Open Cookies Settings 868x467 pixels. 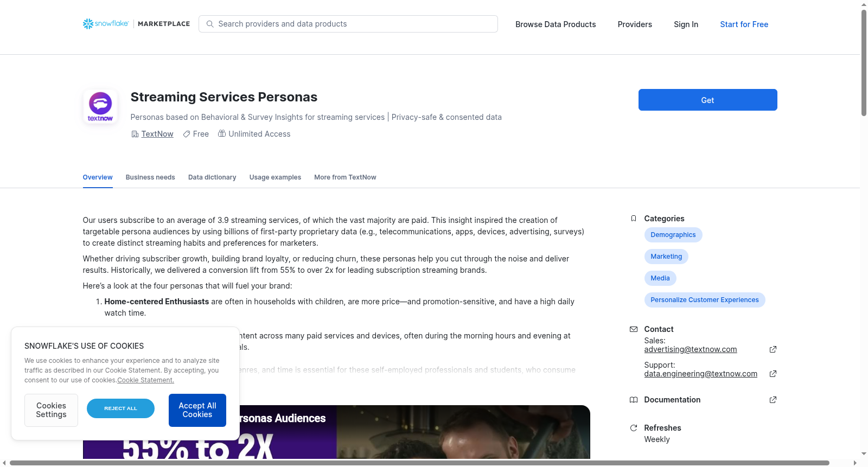(51, 410)
